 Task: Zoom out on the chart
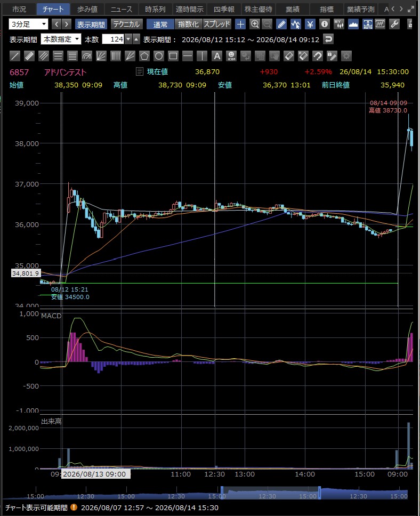pyautogui.click(x=267, y=24)
